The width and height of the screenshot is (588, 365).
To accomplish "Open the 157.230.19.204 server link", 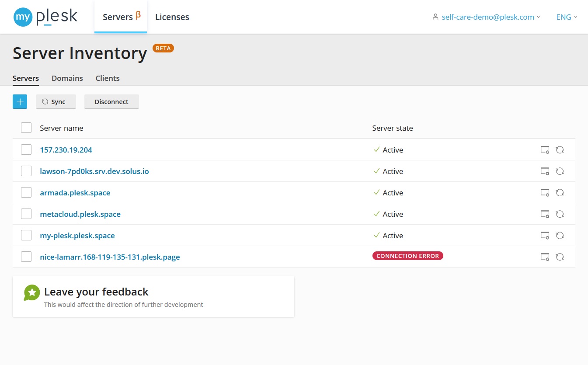I will (66, 149).
